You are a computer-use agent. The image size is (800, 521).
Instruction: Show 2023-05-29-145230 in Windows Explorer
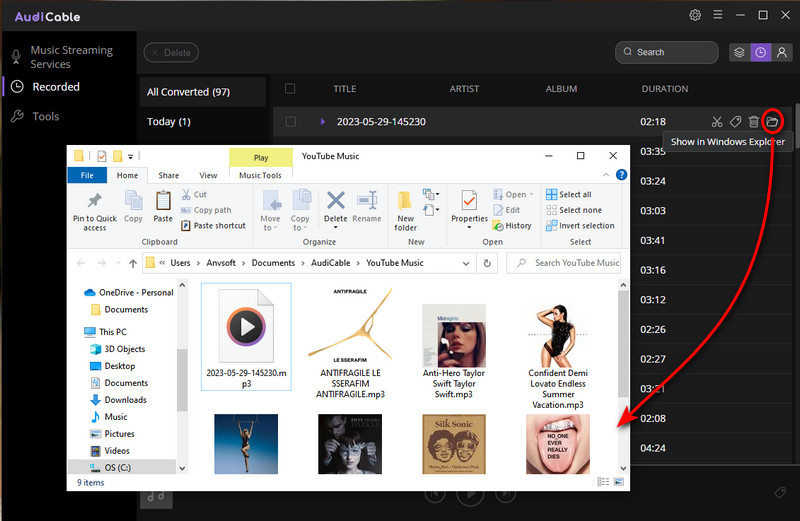click(x=772, y=121)
